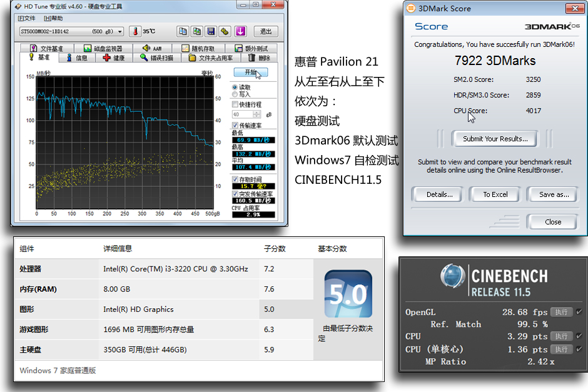Viewport: 588px width, 392px height.
Task: Click the blue floppy save icon in HD Tune
Action: [211, 31]
